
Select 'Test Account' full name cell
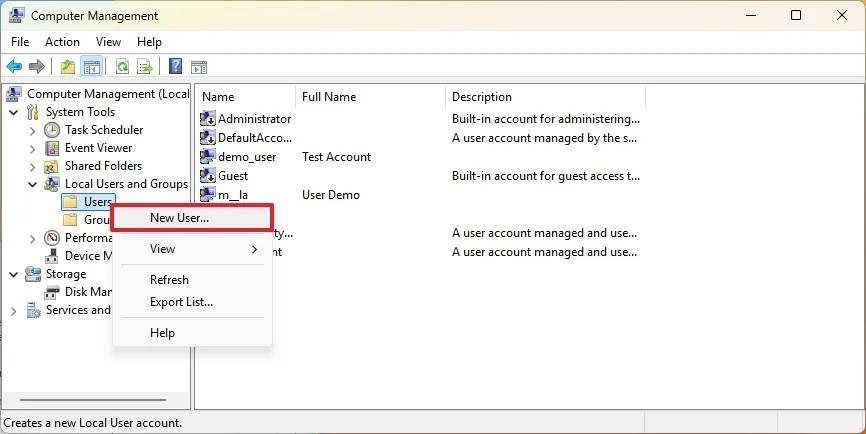[x=336, y=157]
